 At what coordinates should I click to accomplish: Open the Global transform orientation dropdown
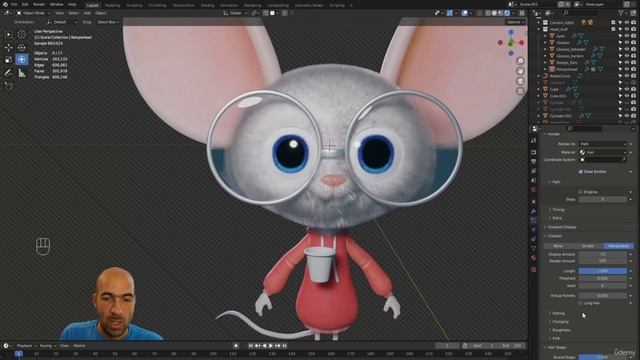pos(236,13)
